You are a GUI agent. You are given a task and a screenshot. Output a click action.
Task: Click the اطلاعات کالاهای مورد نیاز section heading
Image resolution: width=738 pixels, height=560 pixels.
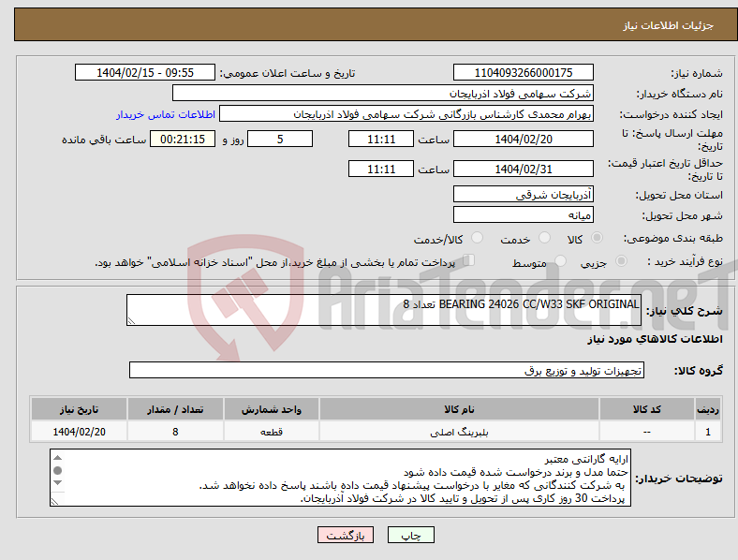pos(655,339)
